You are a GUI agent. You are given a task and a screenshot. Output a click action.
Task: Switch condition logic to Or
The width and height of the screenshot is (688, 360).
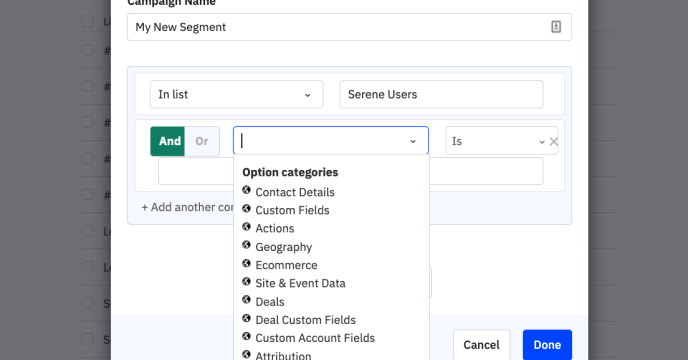[x=202, y=141]
